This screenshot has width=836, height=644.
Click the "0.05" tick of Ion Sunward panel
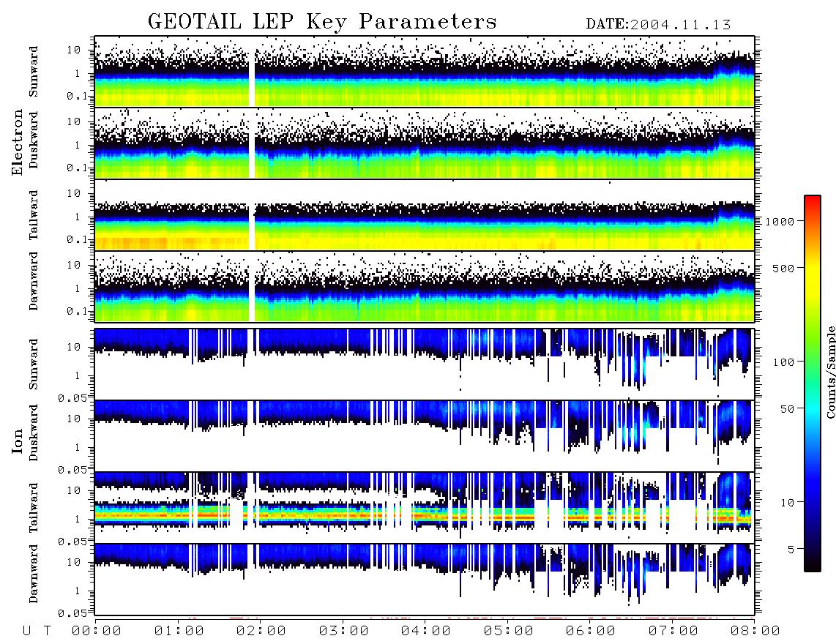72,397
